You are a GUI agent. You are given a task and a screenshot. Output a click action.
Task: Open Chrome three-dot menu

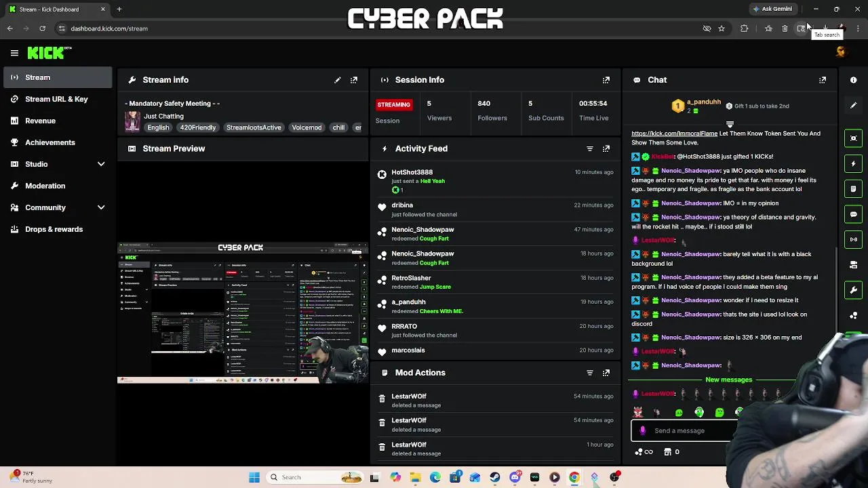tap(859, 28)
